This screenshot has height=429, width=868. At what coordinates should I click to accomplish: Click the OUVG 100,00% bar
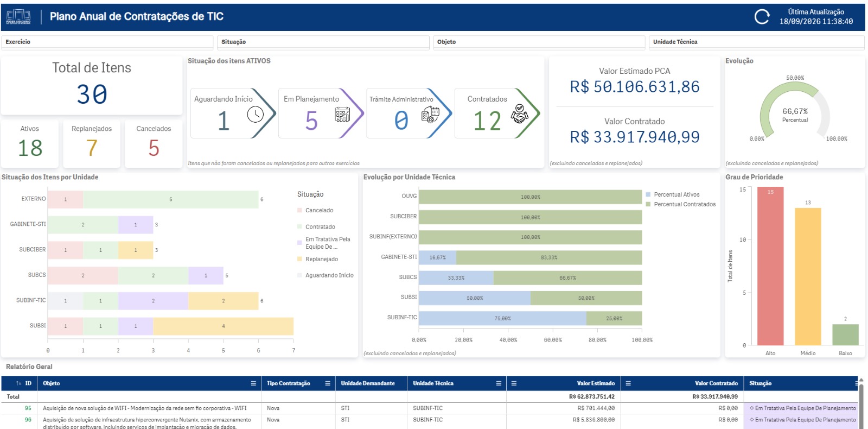pos(531,197)
